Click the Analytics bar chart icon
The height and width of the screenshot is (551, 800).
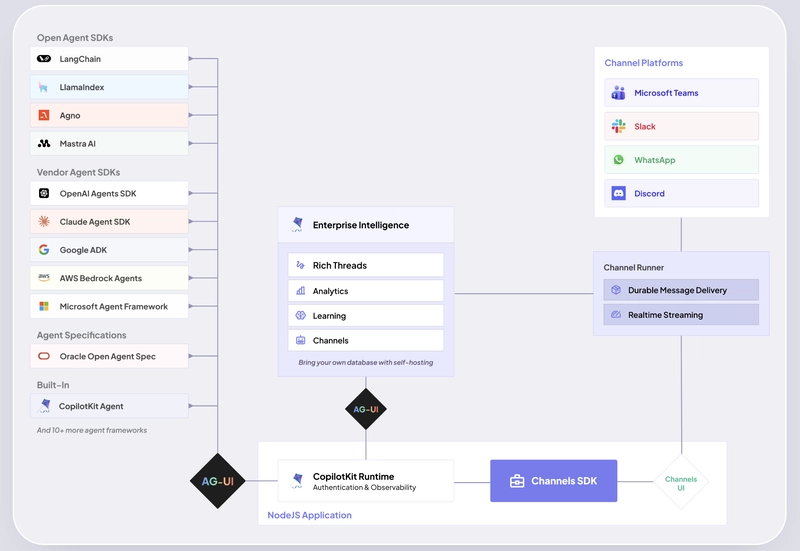click(x=301, y=291)
